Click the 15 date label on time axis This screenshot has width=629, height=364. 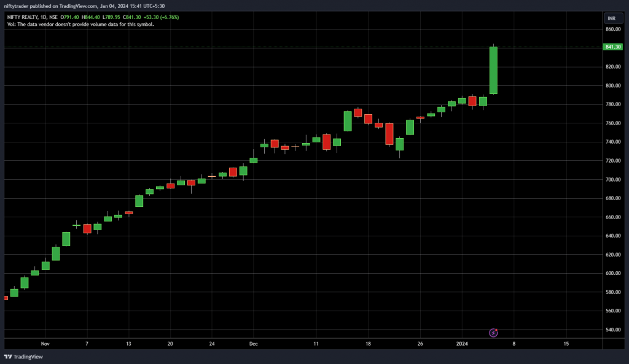point(566,344)
